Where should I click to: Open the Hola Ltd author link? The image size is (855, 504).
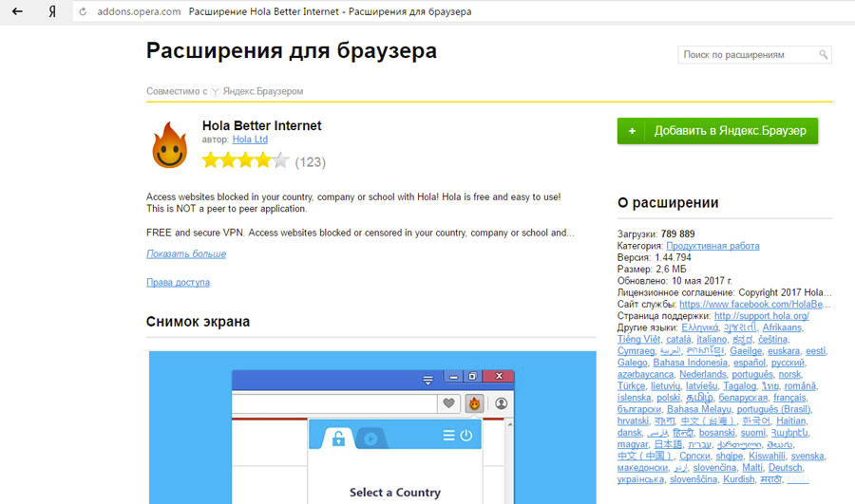[x=250, y=140]
